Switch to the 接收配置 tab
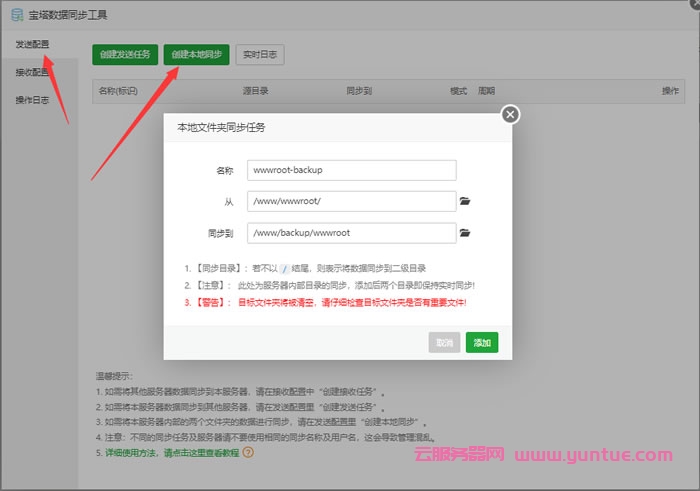The width and height of the screenshot is (700, 491). pyautogui.click(x=32, y=73)
